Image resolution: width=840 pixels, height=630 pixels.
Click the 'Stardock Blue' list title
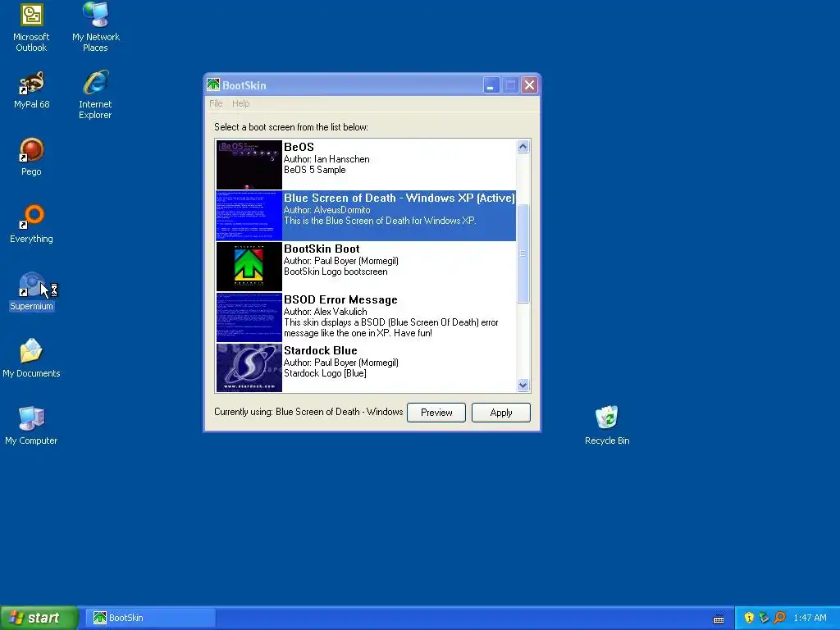[321, 350]
